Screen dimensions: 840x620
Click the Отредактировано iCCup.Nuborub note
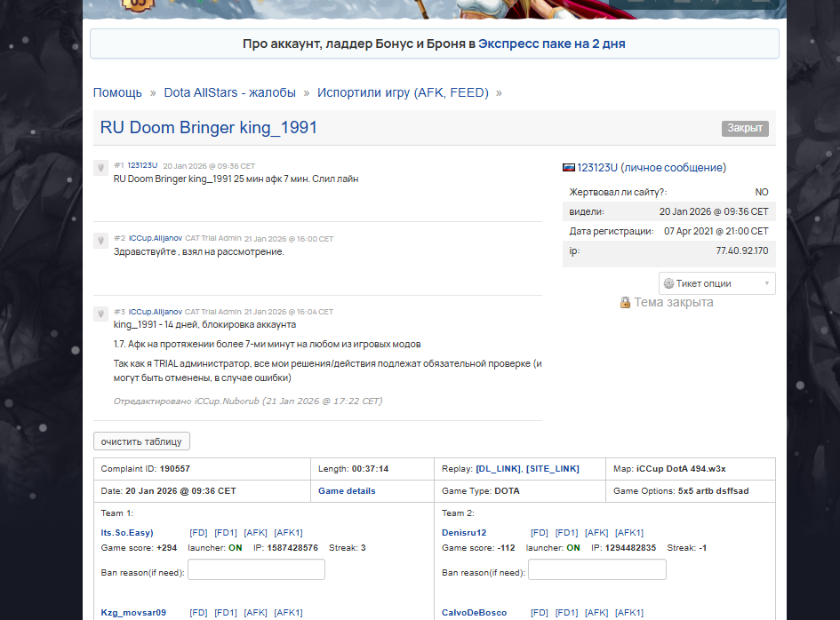click(248, 401)
